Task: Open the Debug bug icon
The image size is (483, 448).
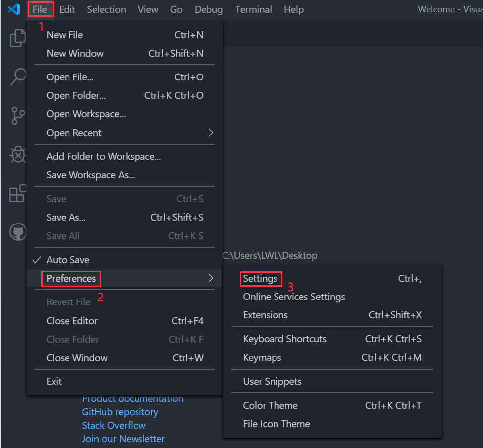Action: (x=18, y=154)
